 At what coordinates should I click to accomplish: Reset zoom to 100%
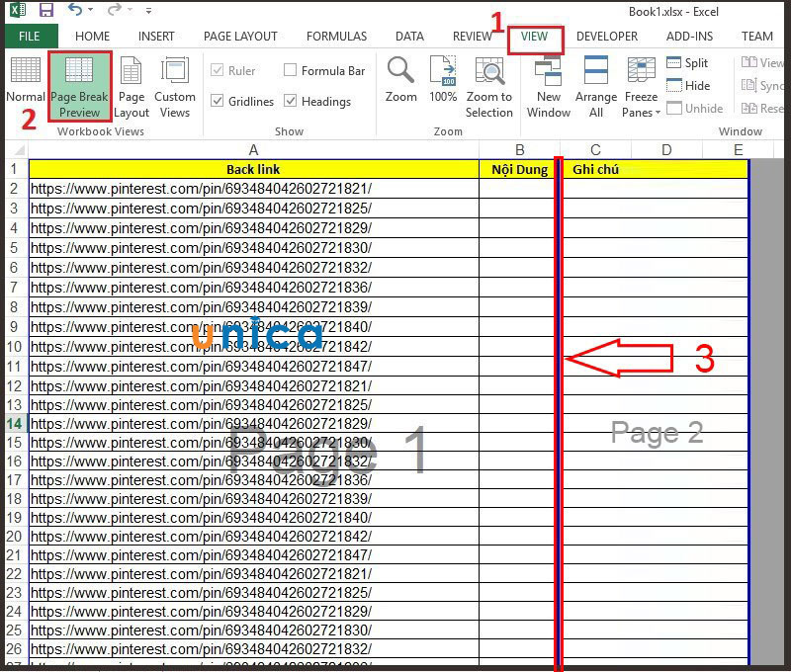pyautogui.click(x=443, y=79)
